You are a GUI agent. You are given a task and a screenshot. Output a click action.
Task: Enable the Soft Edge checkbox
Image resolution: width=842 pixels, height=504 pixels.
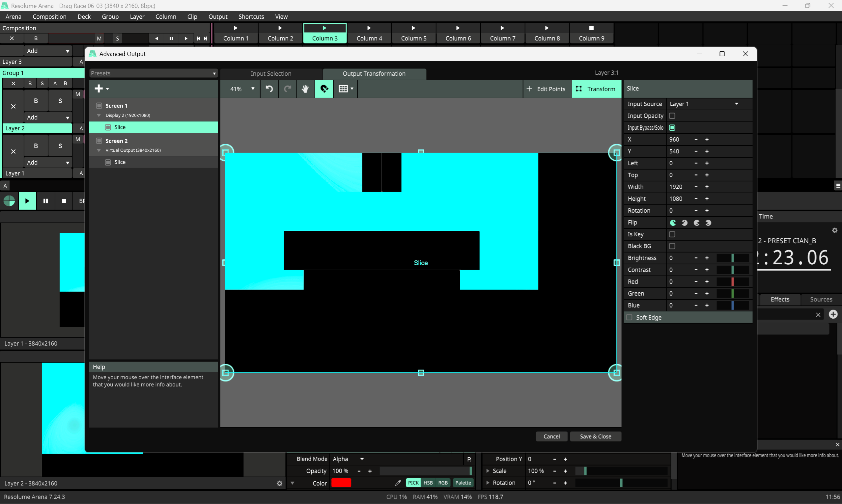629,318
